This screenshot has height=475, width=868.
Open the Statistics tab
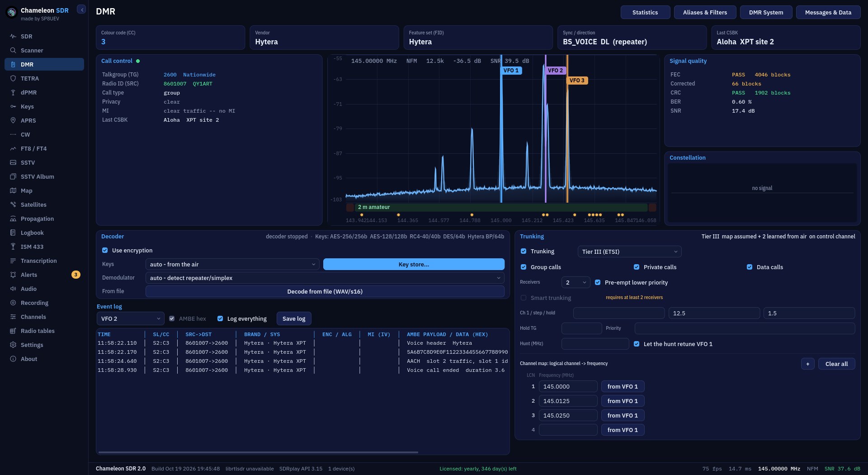click(645, 12)
